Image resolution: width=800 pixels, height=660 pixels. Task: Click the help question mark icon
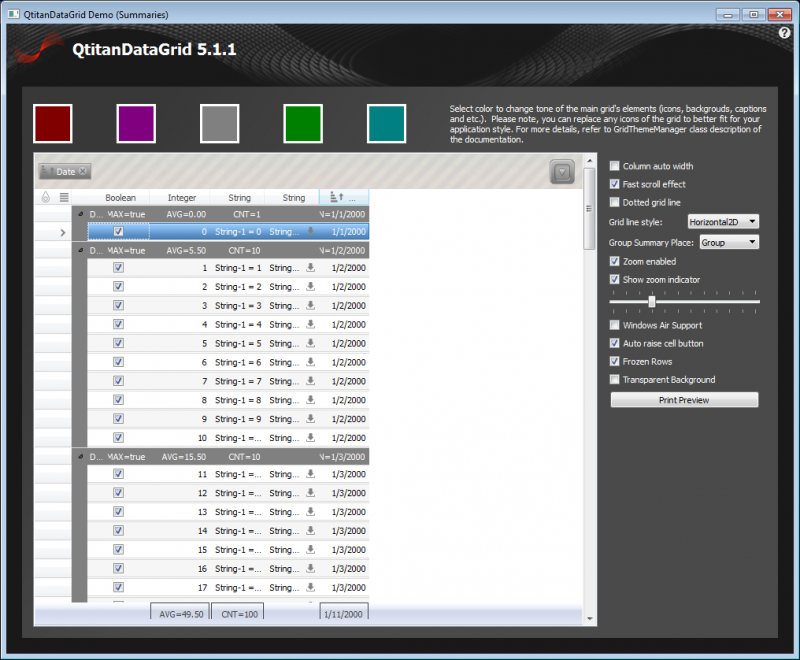click(785, 33)
